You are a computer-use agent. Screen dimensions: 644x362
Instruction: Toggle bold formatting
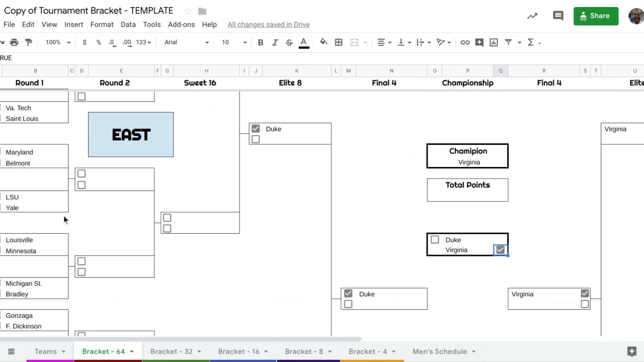[x=261, y=42]
